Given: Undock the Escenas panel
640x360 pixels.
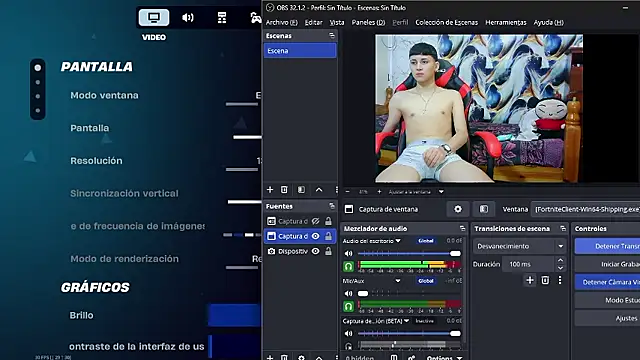Looking at the screenshot, I should pyautogui.click(x=332, y=36).
